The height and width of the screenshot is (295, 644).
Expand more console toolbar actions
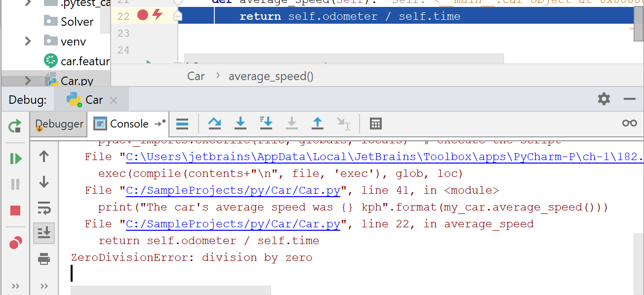click(x=44, y=286)
